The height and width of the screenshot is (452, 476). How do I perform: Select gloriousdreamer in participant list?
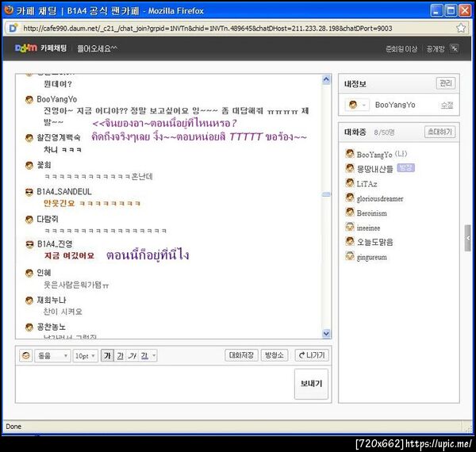point(380,199)
